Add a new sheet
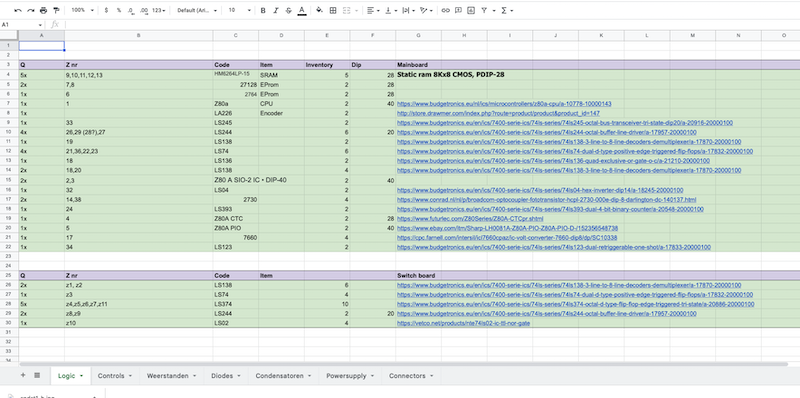This screenshot has width=800, height=398. click(x=22, y=376)
